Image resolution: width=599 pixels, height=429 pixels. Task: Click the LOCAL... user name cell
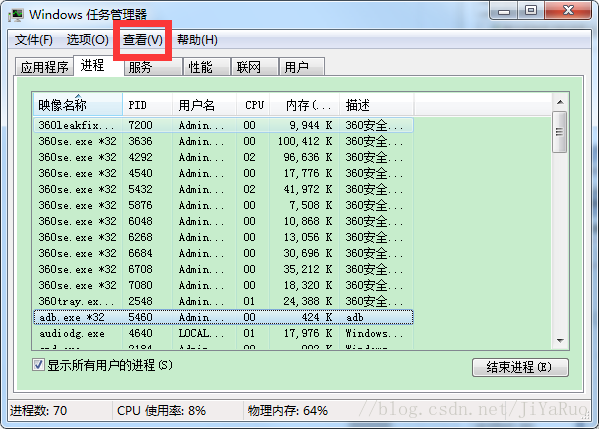pos(201,334)
